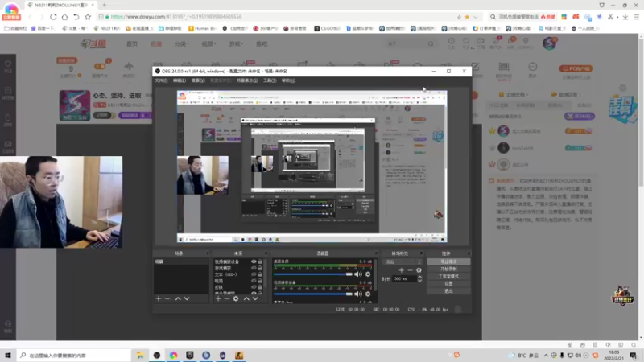Mute the video capture device audio speaker
The image size is (644, 362).
[358, 294]
